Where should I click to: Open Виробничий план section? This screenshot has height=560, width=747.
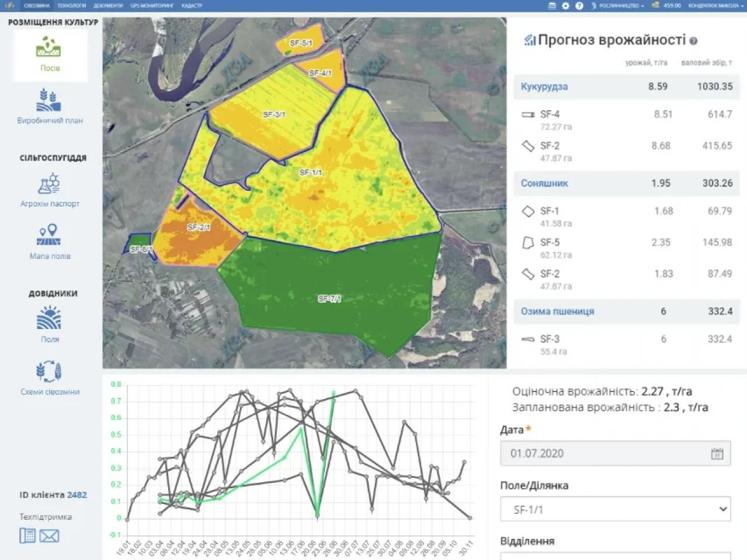[50, 106]
